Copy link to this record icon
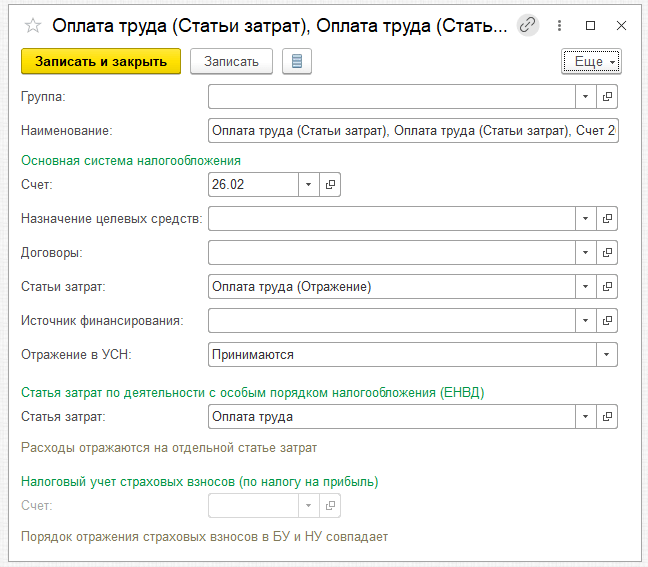The image size is (648, 567). click(528, 26)
